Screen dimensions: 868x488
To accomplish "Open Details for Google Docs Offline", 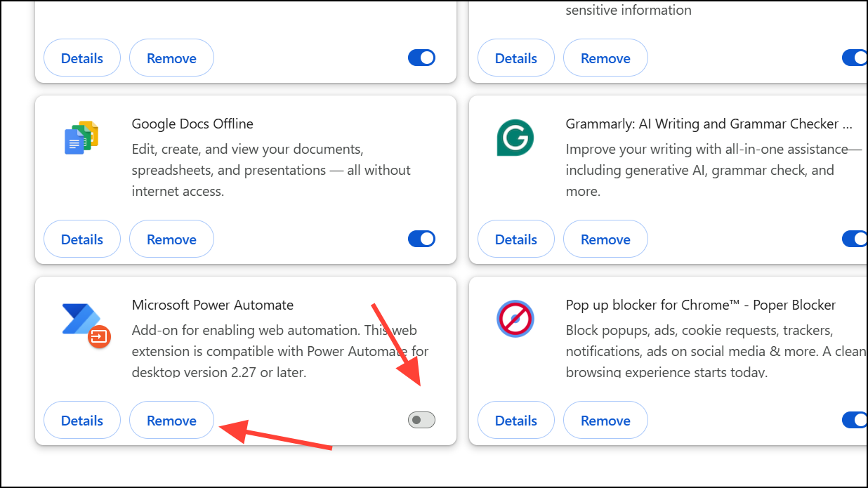I will coord(81,238).
